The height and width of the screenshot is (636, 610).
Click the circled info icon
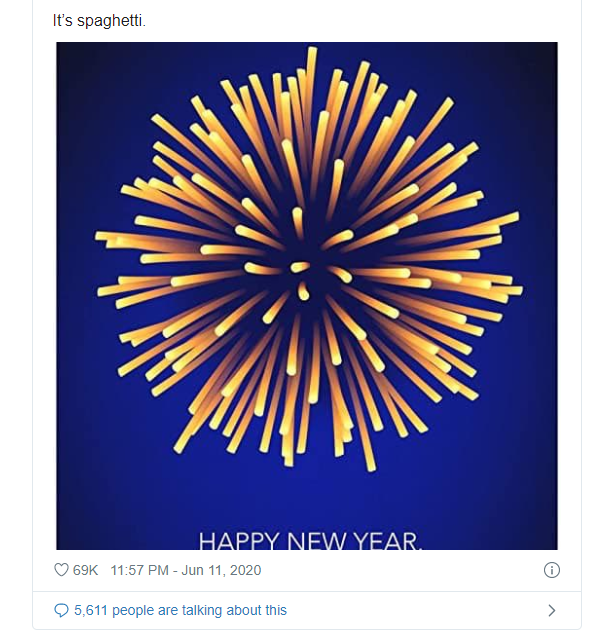(551, 570)
